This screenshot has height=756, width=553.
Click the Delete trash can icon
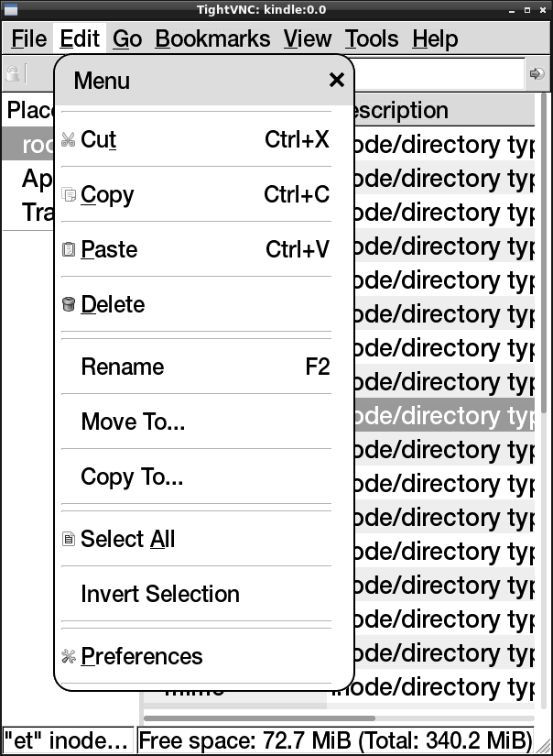point(68,304)
